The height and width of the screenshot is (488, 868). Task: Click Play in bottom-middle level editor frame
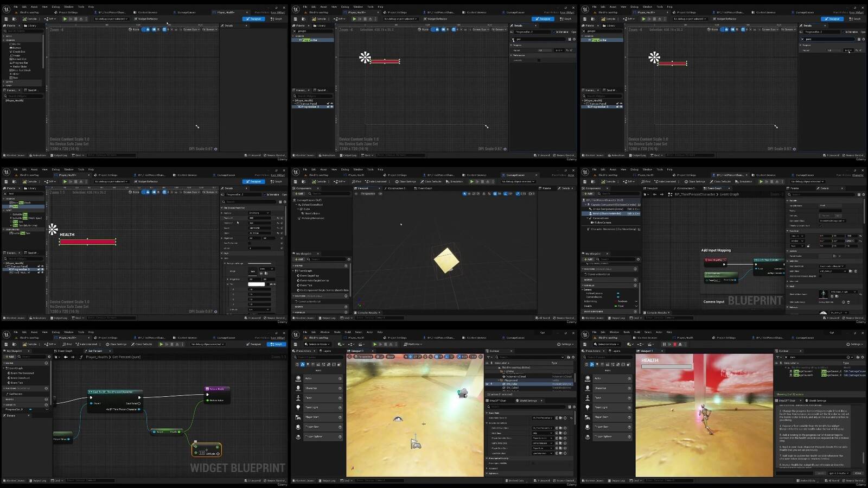[x=374, y=344]
